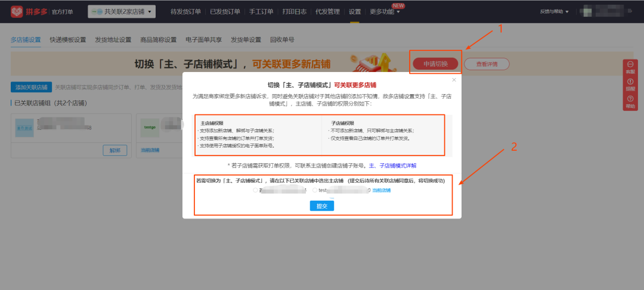Switch to 发货单设置 tab
This screenshot has width=644, height=290.
(x=246, y=40)
